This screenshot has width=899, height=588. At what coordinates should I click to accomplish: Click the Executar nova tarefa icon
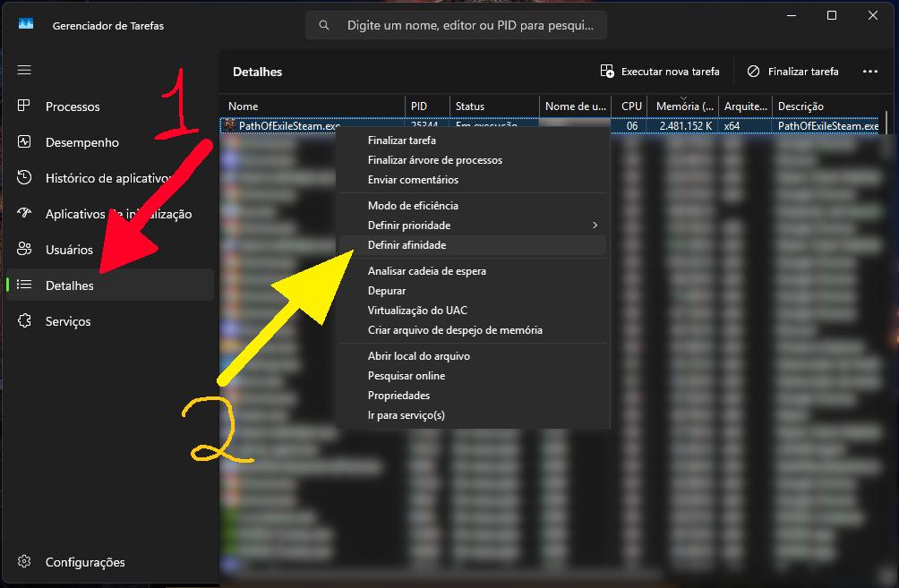(607, 71)
